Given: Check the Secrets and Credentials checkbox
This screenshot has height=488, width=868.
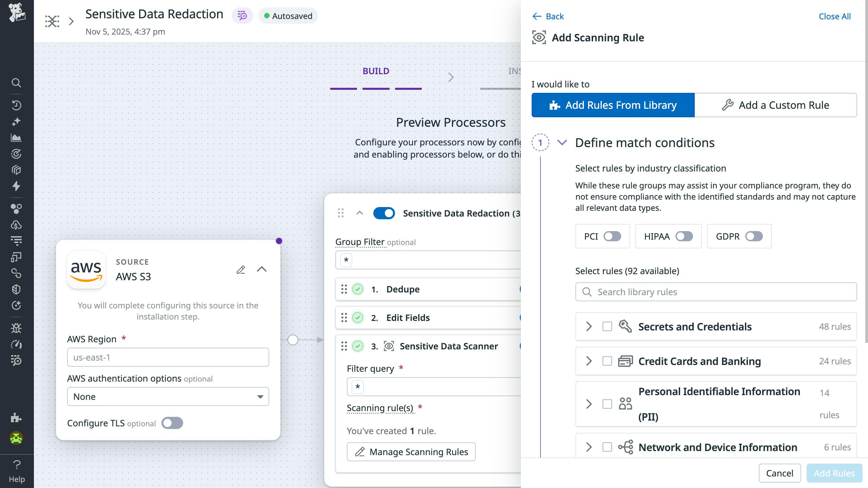Looking at the screenshot, I should [x=607, y=327].
